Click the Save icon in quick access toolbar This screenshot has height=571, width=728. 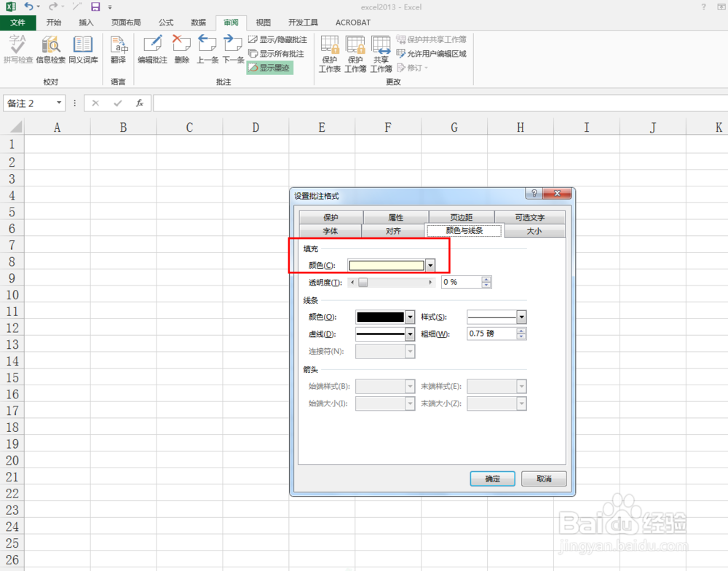coord(95,7)
